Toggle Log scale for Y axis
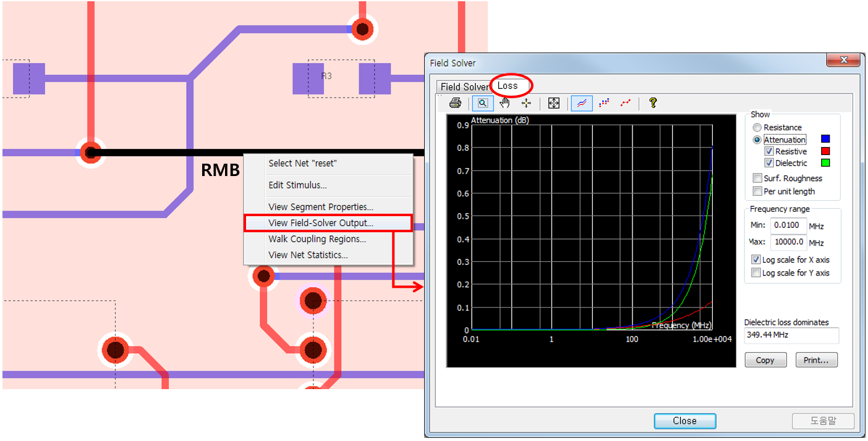Viewport: 868px width, 441px height. point(755,273)
